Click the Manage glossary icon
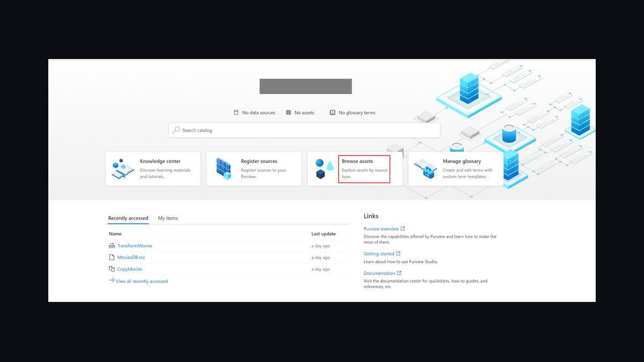This screenshot has height=362, width=644. [426, 168]
